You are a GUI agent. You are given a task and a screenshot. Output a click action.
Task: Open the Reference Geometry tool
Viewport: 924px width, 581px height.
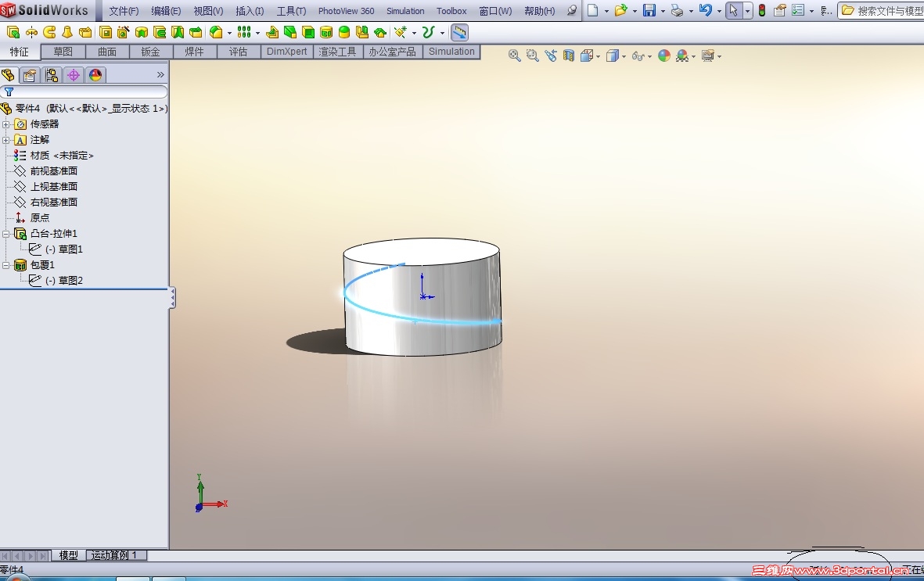pyautogui.click(x=401, y=32)
